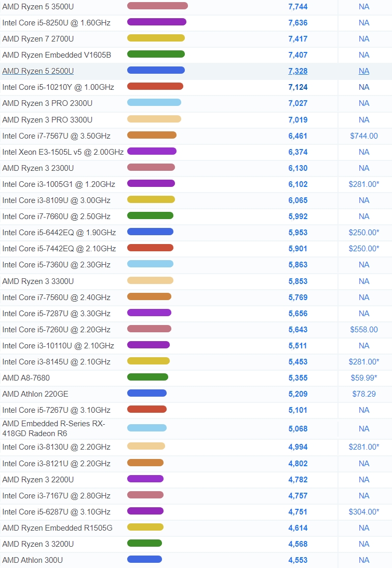Screen dimensions: 392x568
Task: Click Intel Core i3-8109U @ 3.00GHz
Action: click(56, 200)
